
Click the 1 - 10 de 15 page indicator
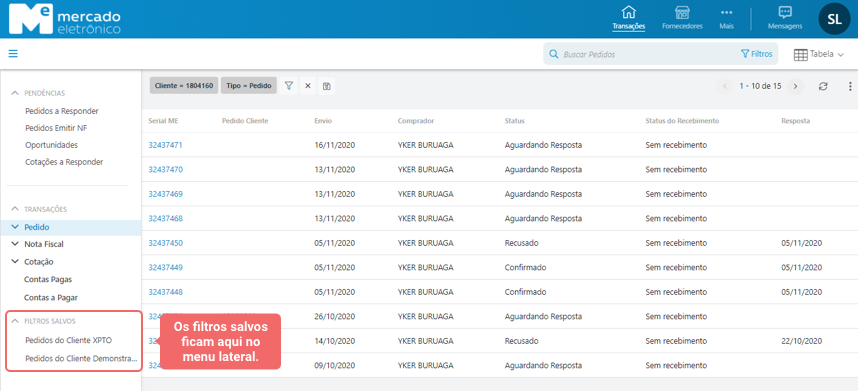[760, 86]
